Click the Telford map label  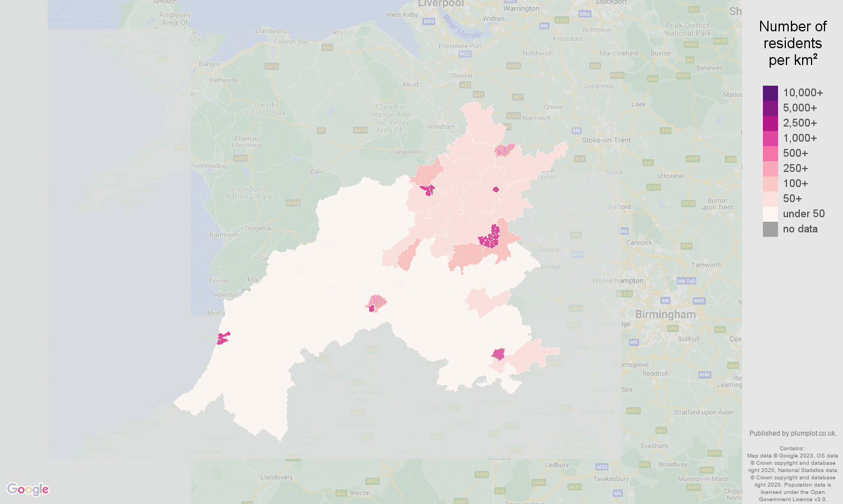548,250
